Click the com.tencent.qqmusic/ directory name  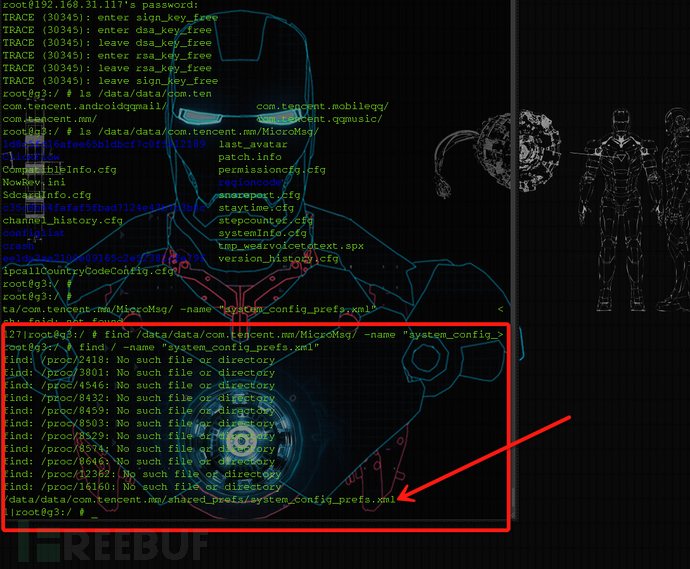tap(322, 119)
